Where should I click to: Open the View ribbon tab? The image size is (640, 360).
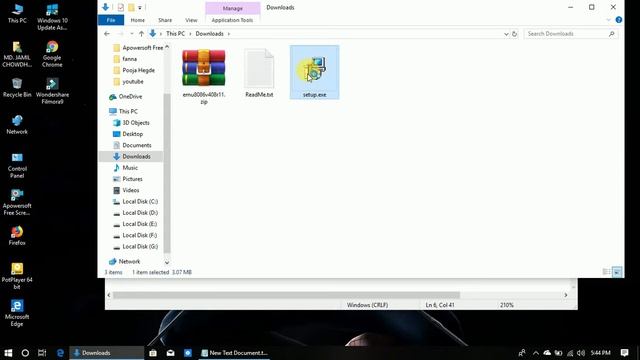click(x=191, y=20)
